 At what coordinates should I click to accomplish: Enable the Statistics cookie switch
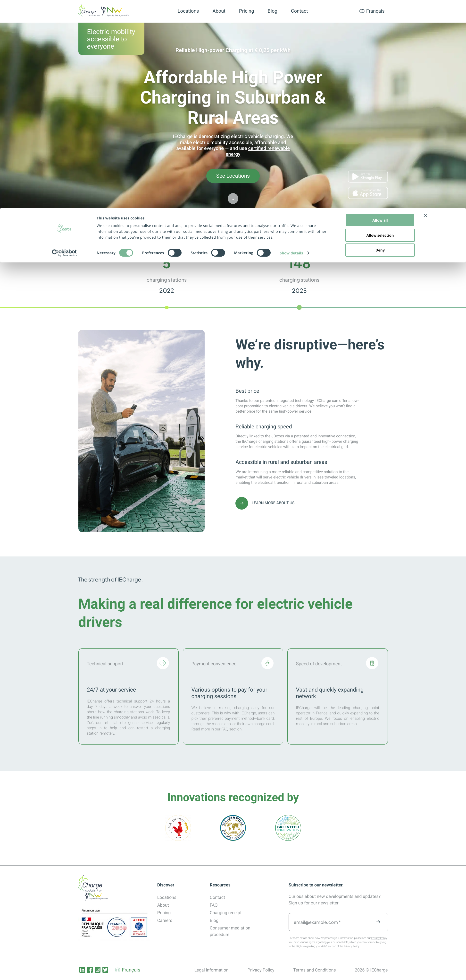pyautogui.click(x=218, y=253)
